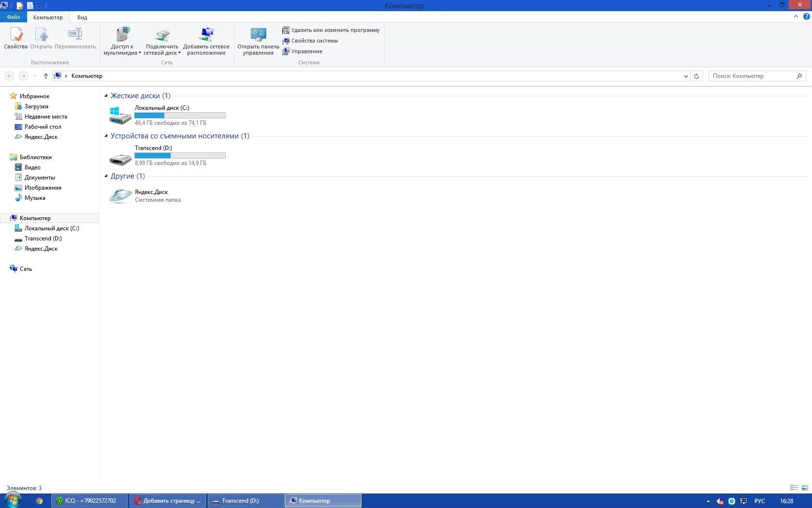Select Сеть in the navigation pane
The image size is (812, 508).
click(x=26, y=269)
